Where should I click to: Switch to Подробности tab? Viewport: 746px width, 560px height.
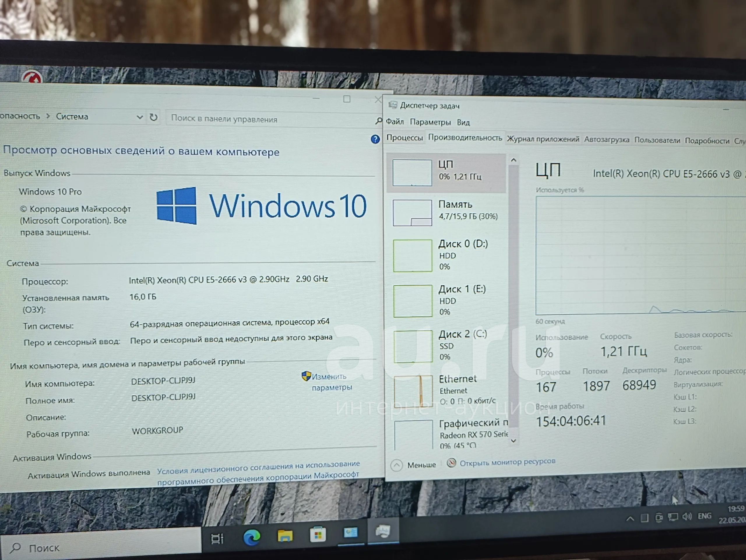[x=707, y=141]
